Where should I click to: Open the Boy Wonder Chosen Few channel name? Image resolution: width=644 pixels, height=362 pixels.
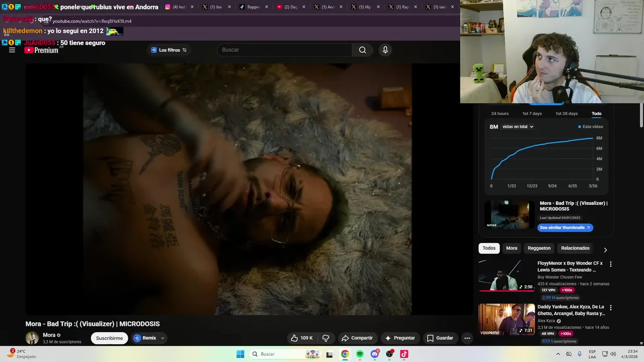(559, 277)
